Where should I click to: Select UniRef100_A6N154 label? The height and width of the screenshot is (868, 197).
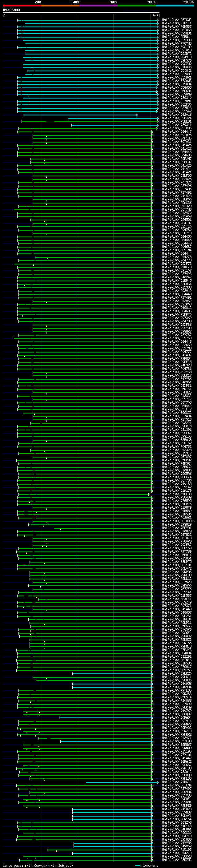177,819
